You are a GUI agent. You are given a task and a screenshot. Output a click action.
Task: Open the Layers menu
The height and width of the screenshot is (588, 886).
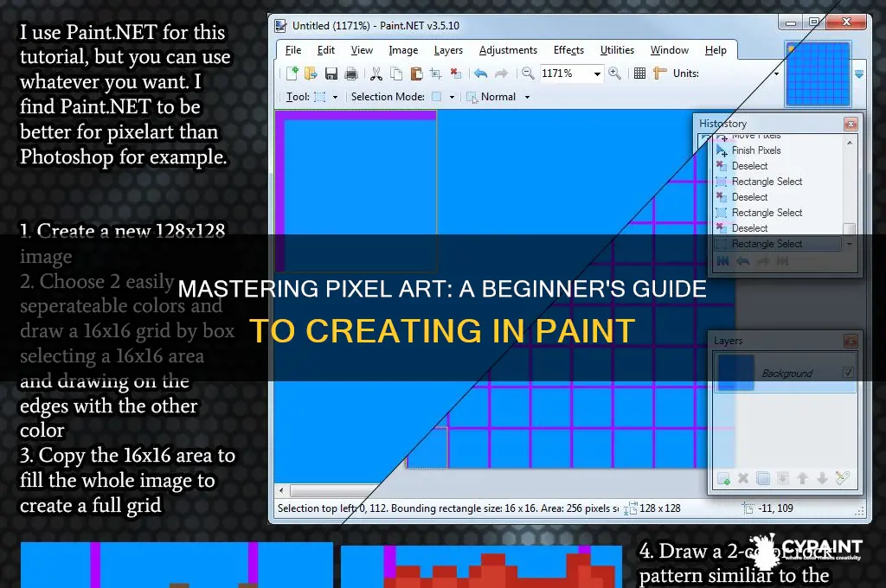[x=448, y=50]
